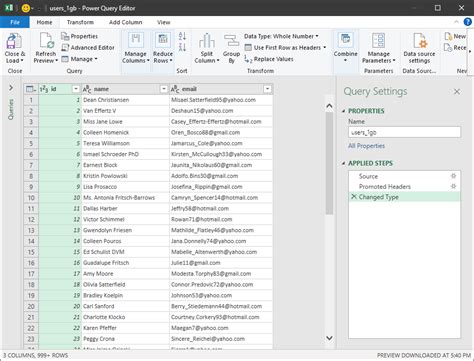
Task: Switch to the View tab
Action: point(163,22)
